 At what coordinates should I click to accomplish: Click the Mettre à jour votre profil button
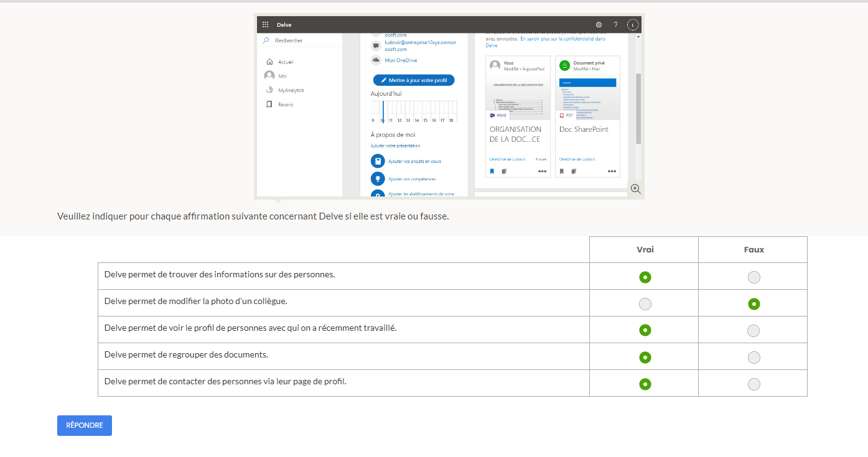point(414,80)
